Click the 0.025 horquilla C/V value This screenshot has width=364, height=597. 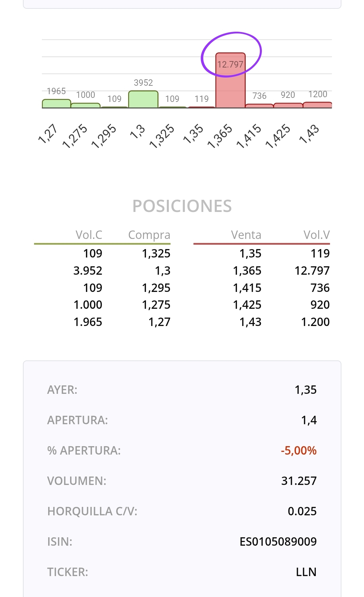coord(302,511)
